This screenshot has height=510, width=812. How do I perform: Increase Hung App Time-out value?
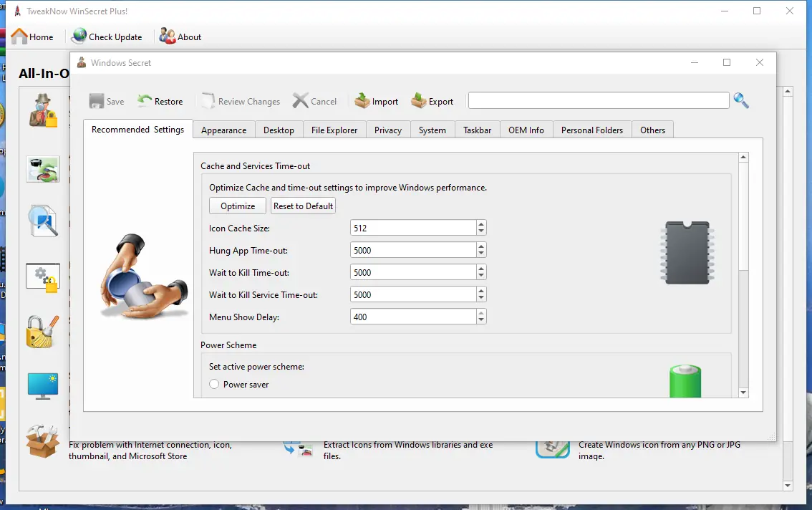coord(482,246)
